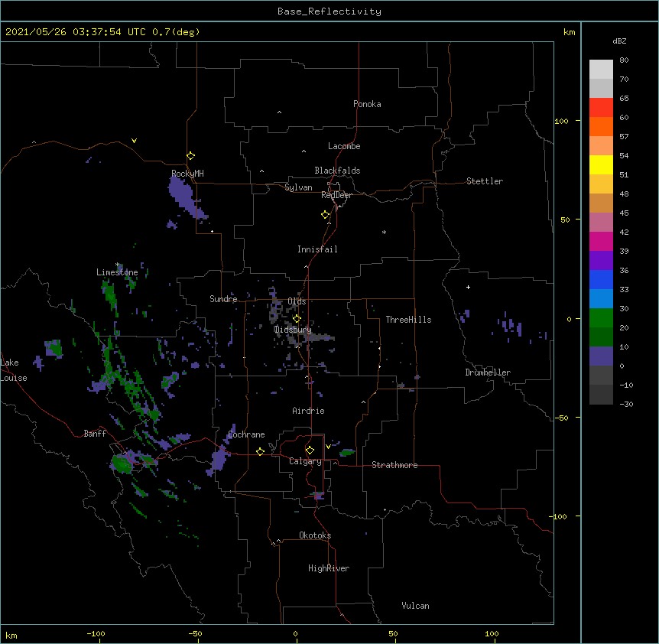Click the Base_Reflectivity title
This screenshot has width=659, height=644.
[329, 11]
